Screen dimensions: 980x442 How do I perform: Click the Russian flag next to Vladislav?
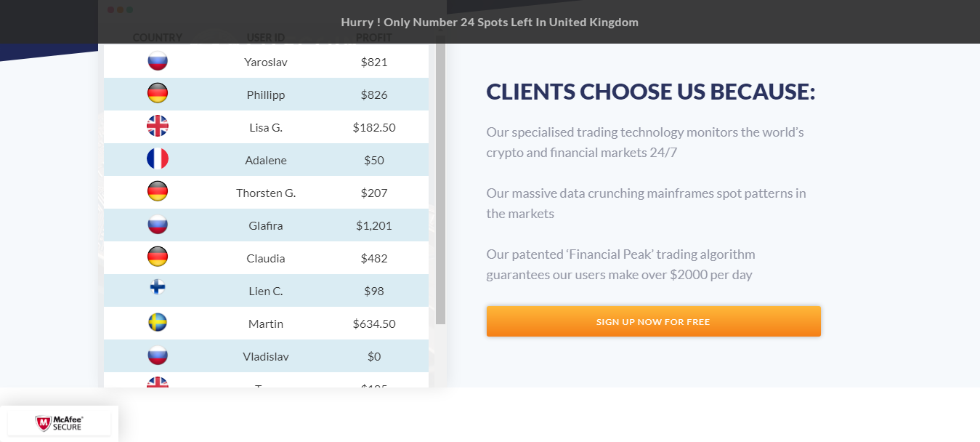coord(158,355)
